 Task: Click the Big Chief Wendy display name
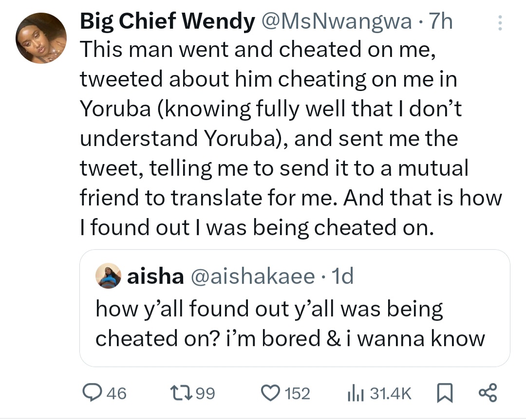tap(167, 22)
